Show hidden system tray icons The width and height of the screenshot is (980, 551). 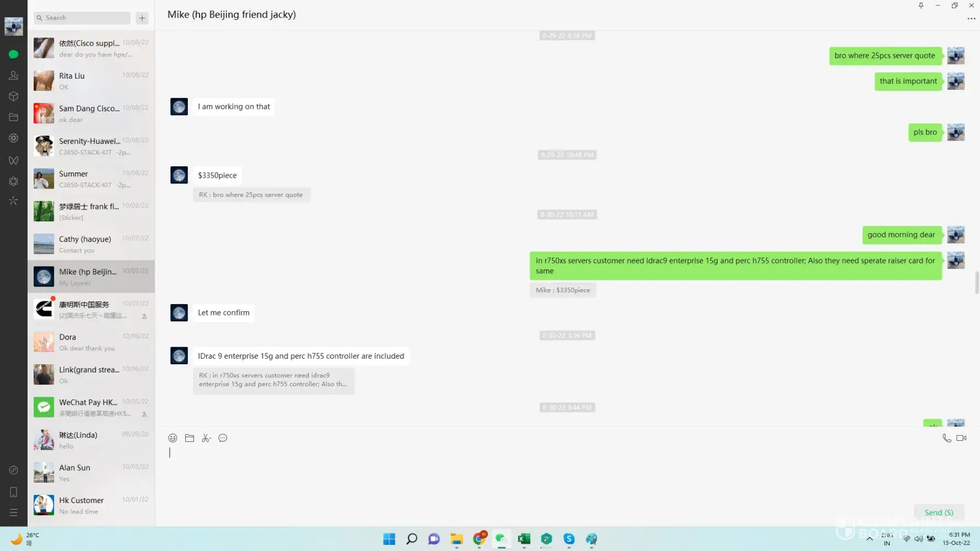(869, 539)
